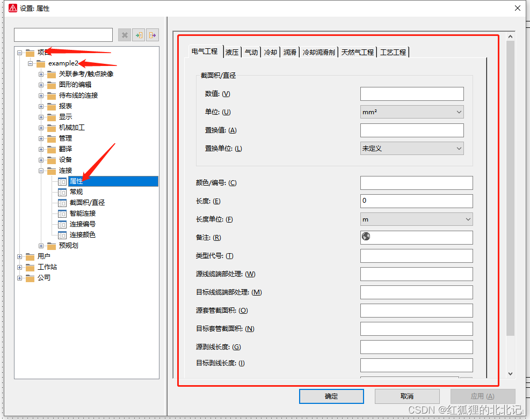
Task: Click the import settings icon above the tree
Action: [139, 35]
